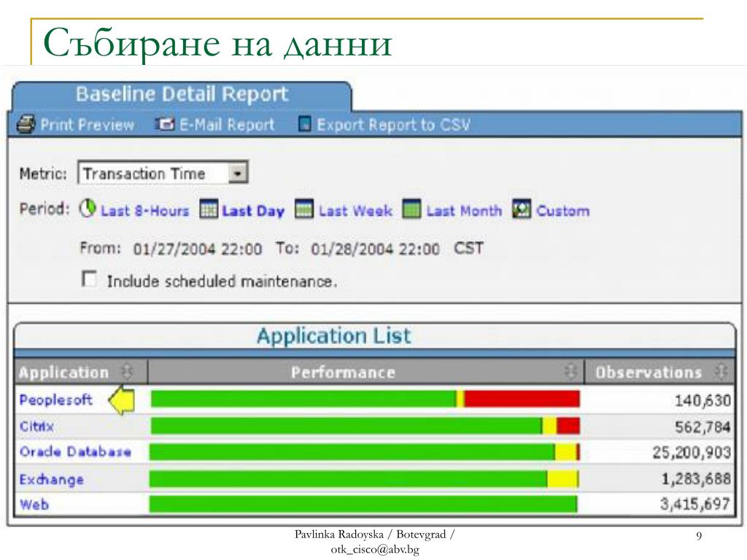Click the E-Mail Report envelope icon
The image size is (747, 560).
[164, 124]
